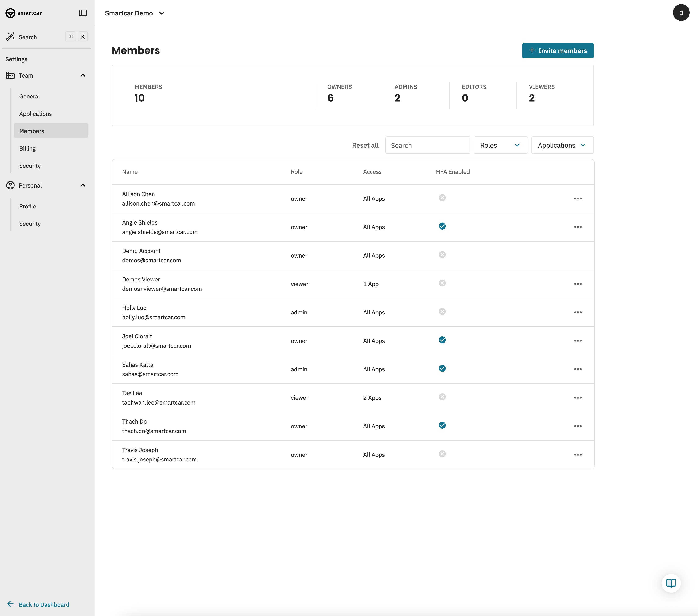The width and height of the screenshot is (698, 616).
Task: Open actions menu for Angie Shields
Action: (578, 227)
